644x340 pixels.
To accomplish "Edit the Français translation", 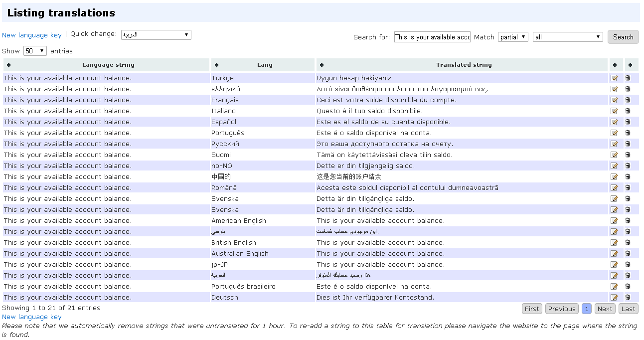I will [614, 100].
